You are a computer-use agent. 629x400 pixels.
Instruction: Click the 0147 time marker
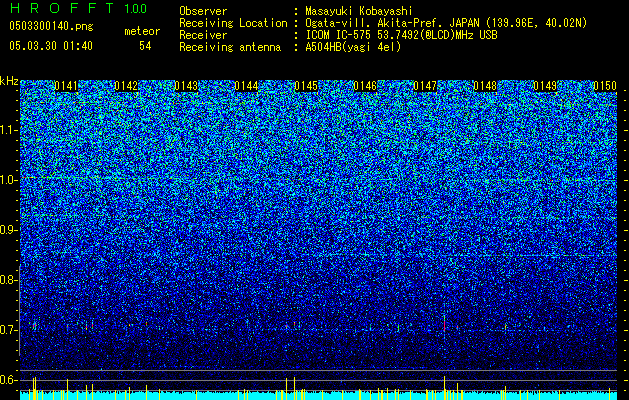click(425, 86)
